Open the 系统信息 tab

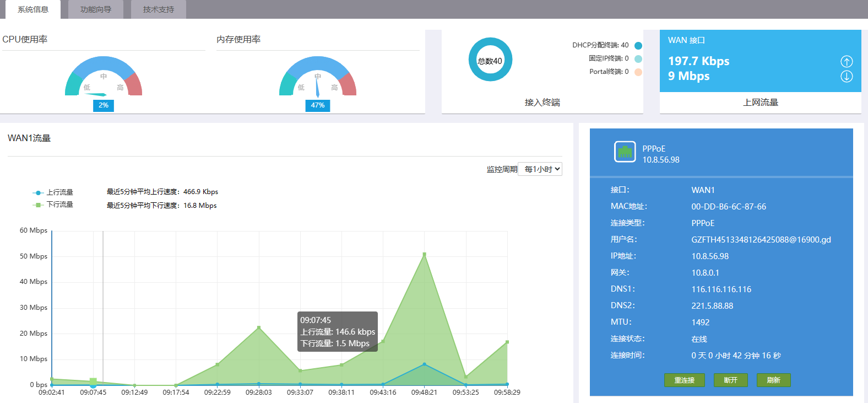pyautogui.click(x=33, y=9)
